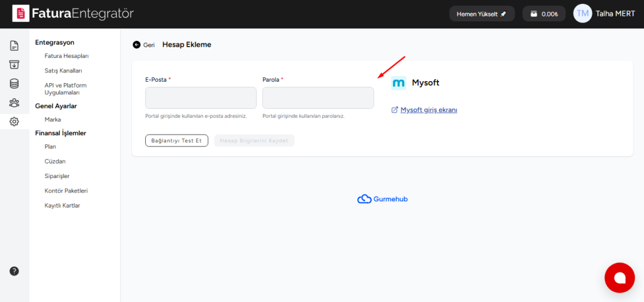Image resolution: width=644 pixels, height=302 pixels.
Task: Go back using the Geri arrow
Action: point(143,45)
